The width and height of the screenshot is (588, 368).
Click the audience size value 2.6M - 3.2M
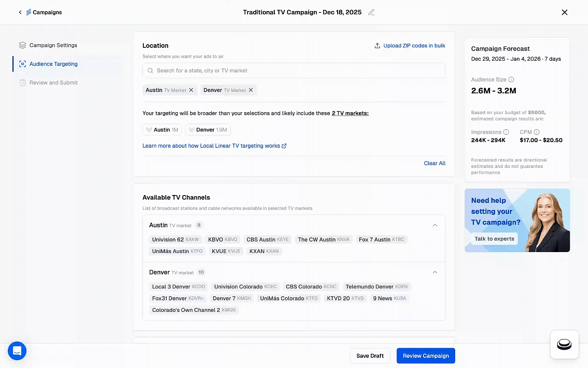494,91
